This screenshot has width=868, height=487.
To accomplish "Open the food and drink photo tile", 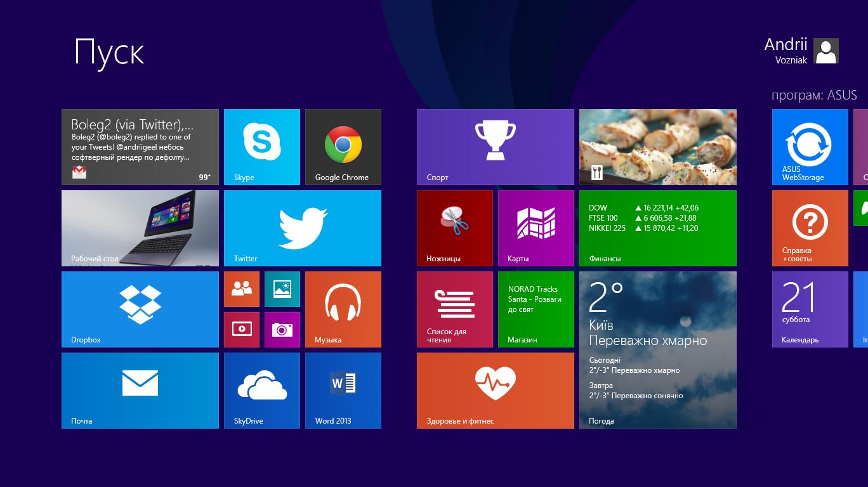I will tap(658, 147).
